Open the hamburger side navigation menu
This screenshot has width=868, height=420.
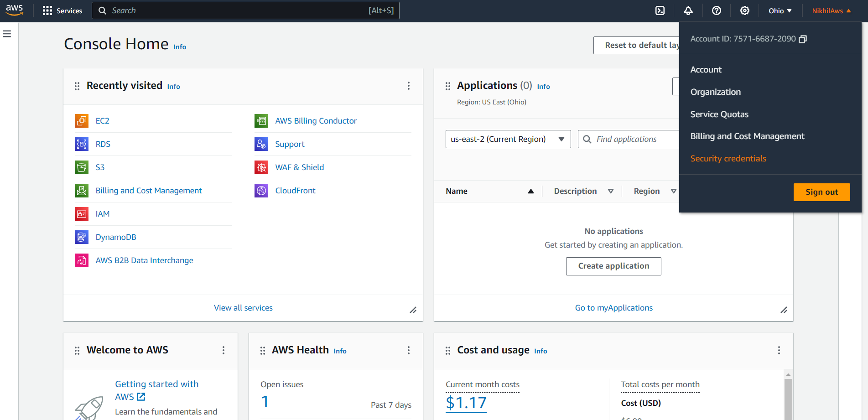(x=7, y=34)
